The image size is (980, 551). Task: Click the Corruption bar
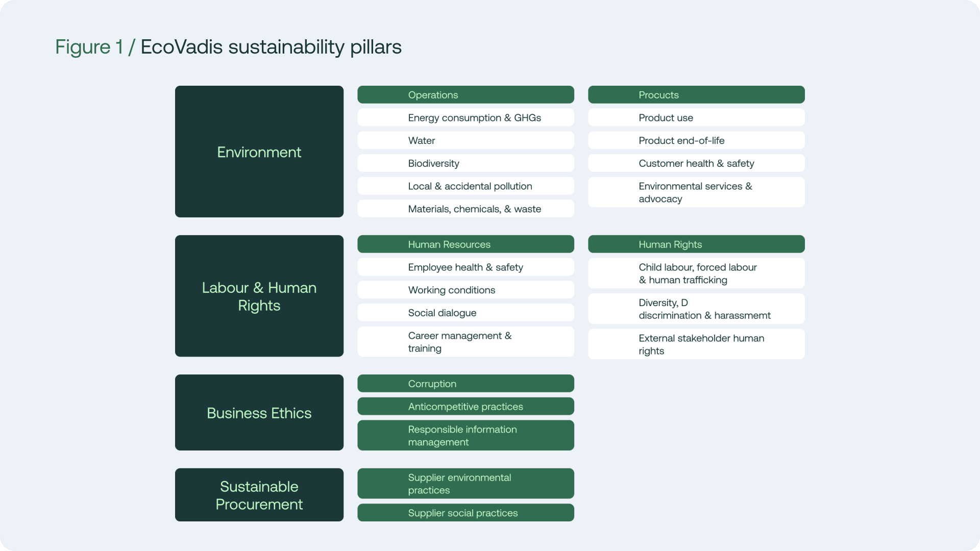(x=465, y=383)
